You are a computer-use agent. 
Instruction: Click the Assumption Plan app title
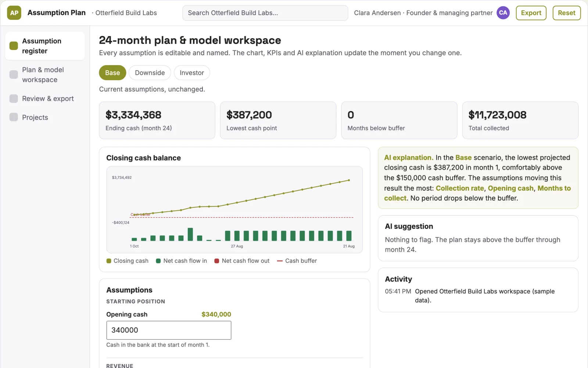click(57, 13)
